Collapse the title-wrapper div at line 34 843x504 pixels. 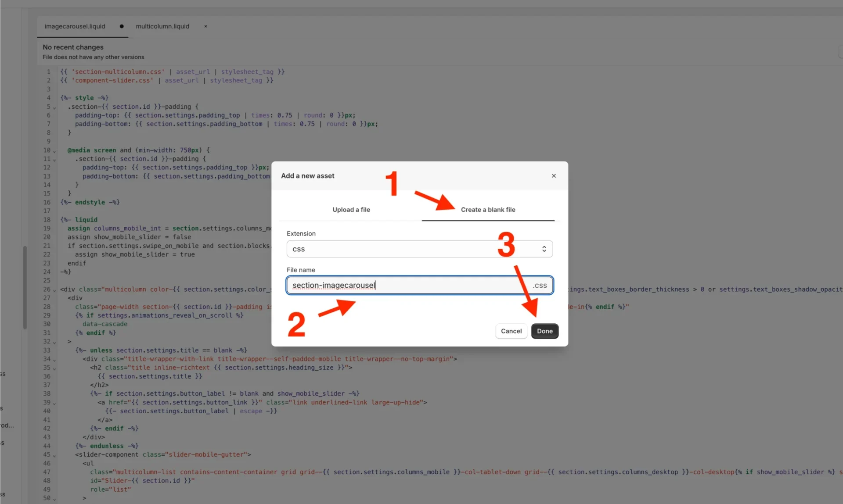[54, 360]
